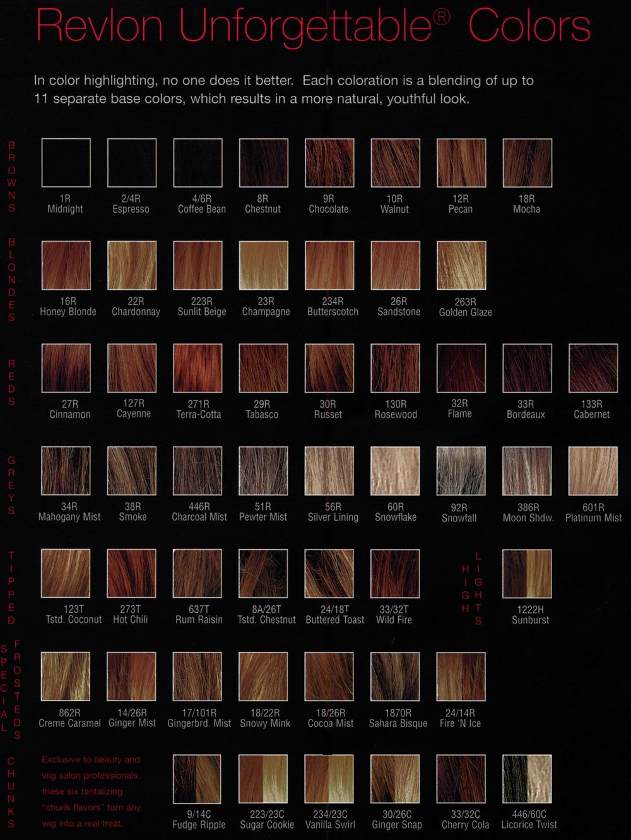631x840 pixels.
Task: Select the 34R Mahogany Mist swatch
Action: pos(66,471)
